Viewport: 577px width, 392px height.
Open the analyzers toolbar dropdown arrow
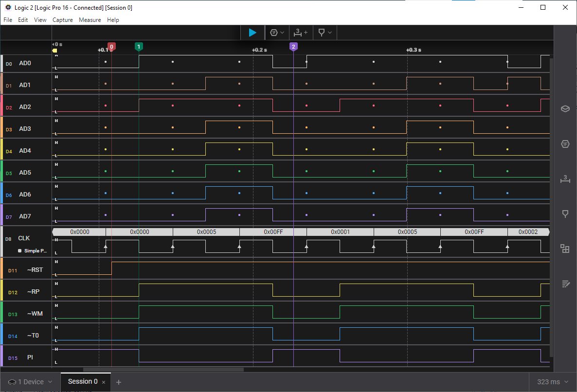coord(282,33)
